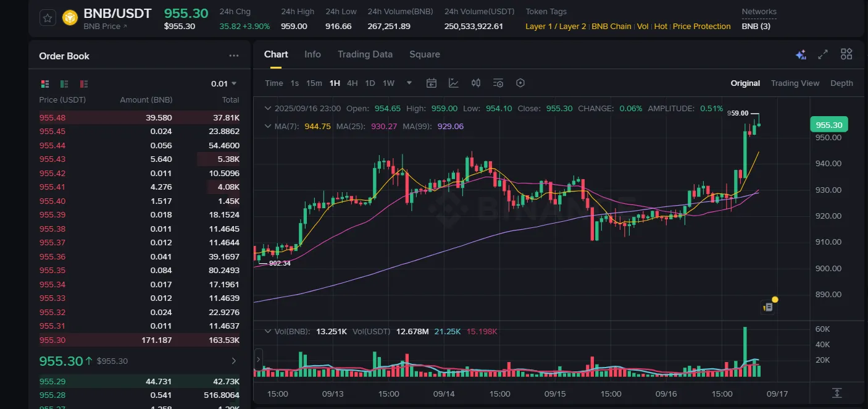Open the technical indicators icon
Viewport: 868px width, 409px height.
coord(454,83)
